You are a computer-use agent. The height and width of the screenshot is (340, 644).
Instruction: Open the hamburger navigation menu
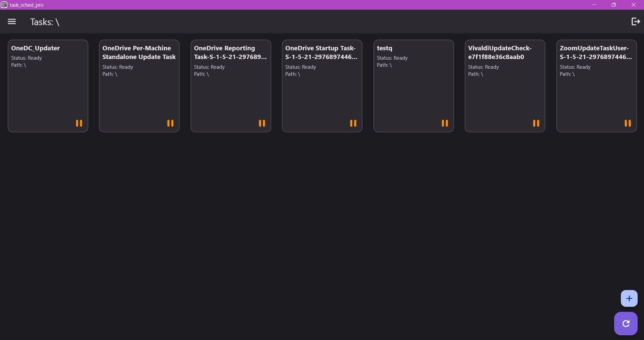tap(12, 22)
